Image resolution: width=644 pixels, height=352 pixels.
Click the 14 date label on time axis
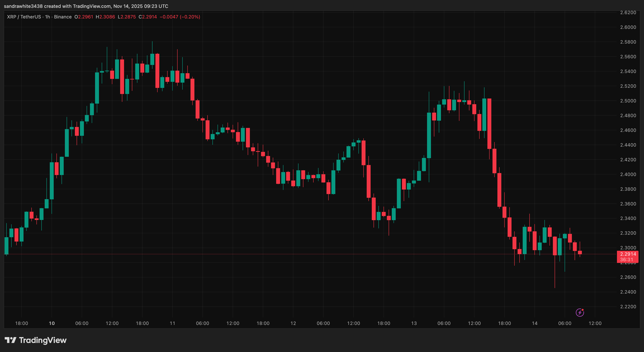535,323
